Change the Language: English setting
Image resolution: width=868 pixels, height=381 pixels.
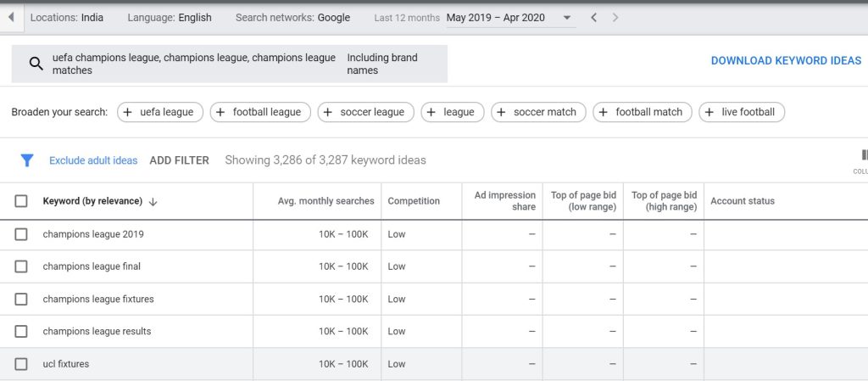pos(170,18)
